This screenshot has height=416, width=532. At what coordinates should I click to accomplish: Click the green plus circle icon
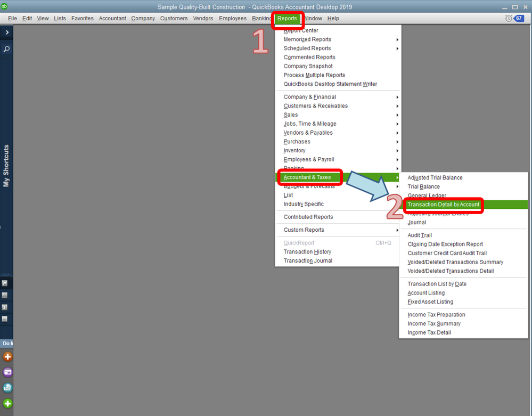7,403
